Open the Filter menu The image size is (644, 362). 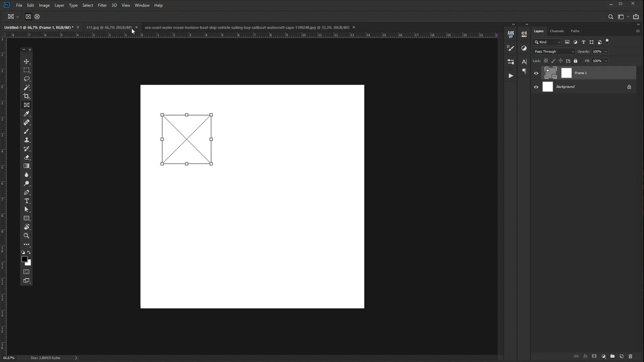102,5
